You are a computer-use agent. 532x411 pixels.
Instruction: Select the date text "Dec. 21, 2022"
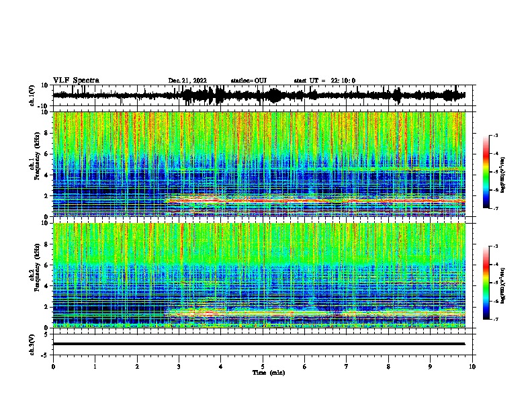pos(187,81)
